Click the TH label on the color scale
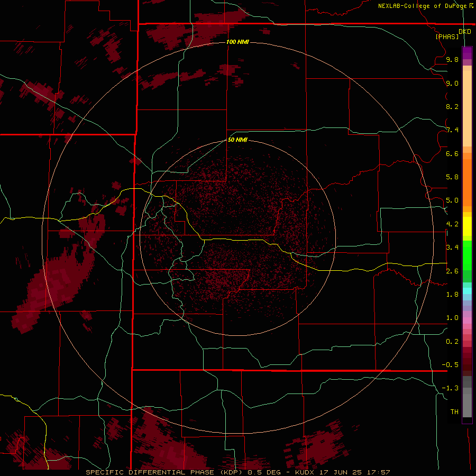Image resolution: width=476 pixels, height=476 pixels. (454, 412)
